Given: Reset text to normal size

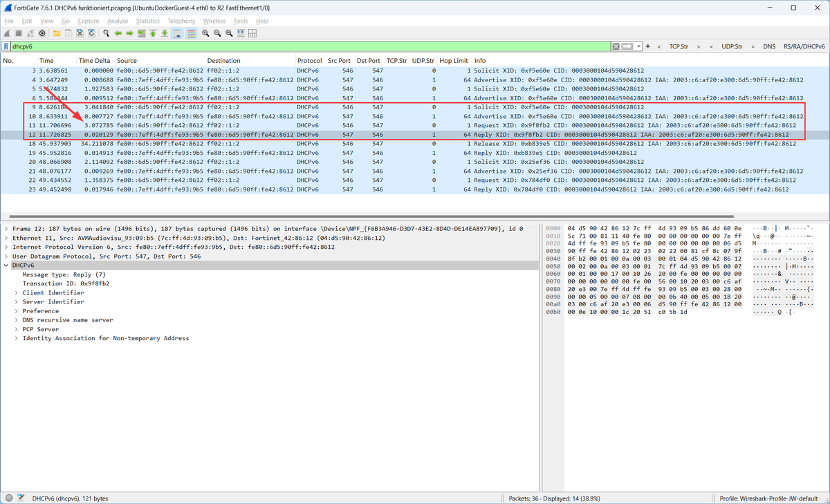Looking at the screenshot, I should pyautogui.click(x=229, y=32).
